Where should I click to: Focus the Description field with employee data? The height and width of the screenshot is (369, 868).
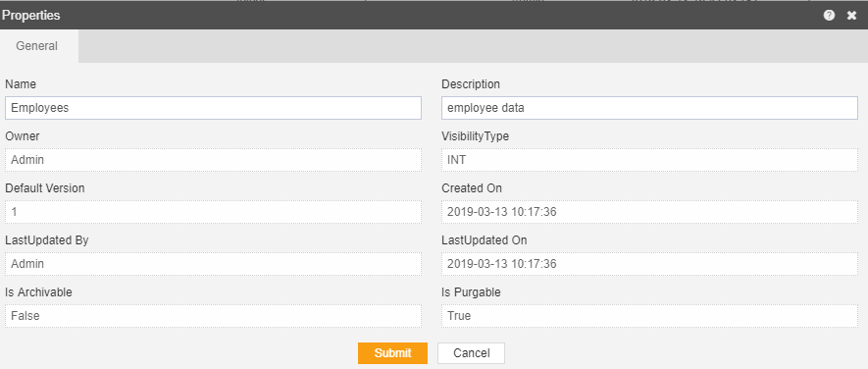coord(649,108)
